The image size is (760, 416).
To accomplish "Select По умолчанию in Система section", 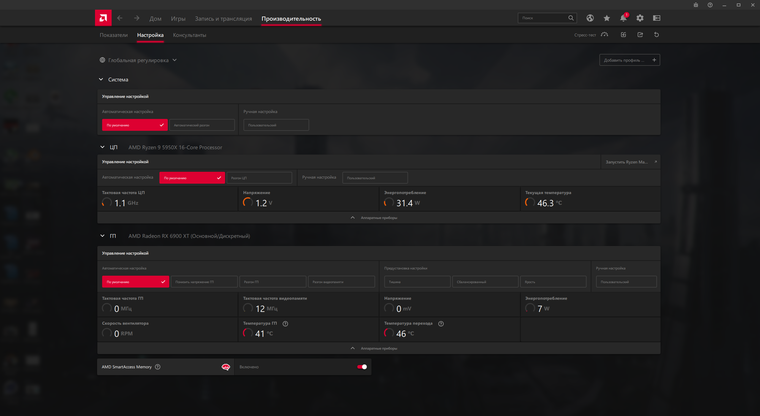I will click(135, 125).
